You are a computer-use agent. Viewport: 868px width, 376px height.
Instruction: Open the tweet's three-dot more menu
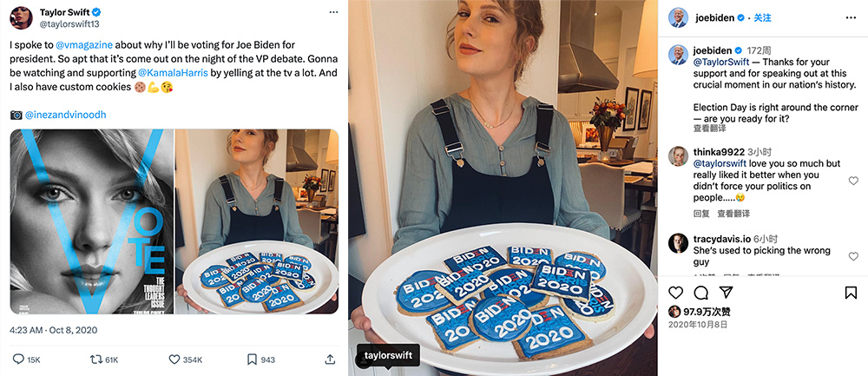[x=333, y=13]
